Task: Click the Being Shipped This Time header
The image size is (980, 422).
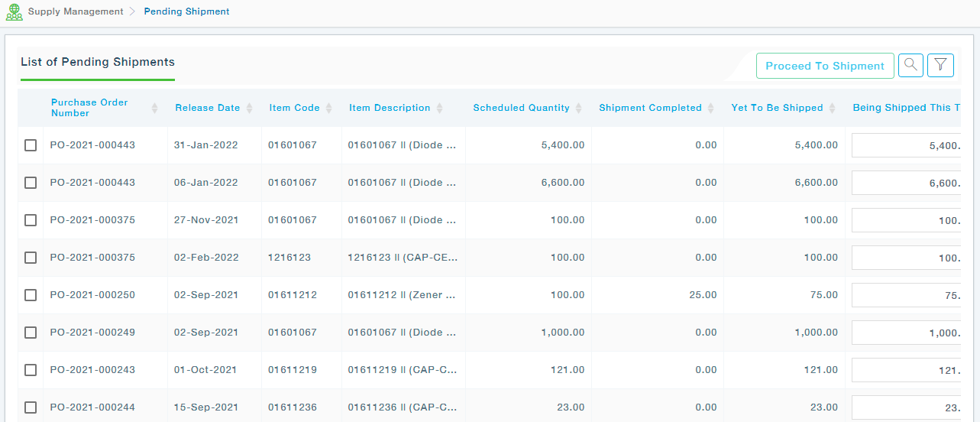Action: (x=906, y=108)
